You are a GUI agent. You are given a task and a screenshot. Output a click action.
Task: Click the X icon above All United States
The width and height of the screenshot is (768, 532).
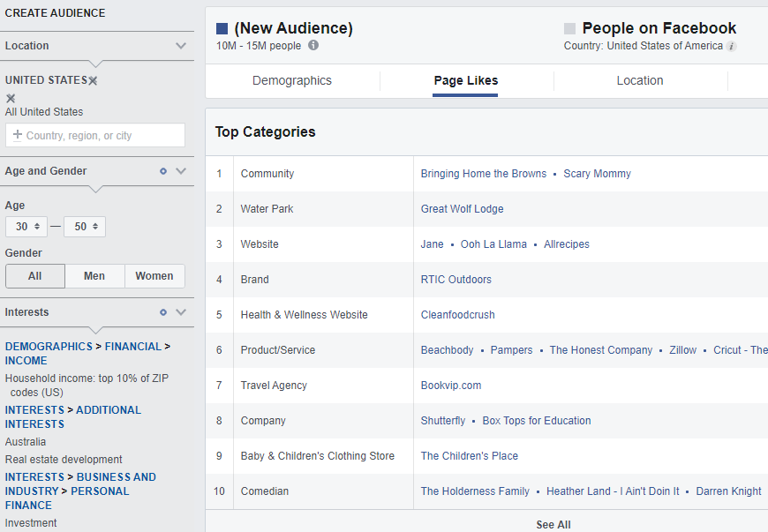click(x=11, y=98)
